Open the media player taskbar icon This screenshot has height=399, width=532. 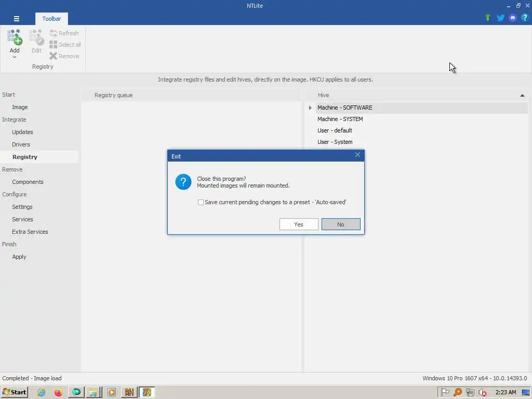point(111,392)
